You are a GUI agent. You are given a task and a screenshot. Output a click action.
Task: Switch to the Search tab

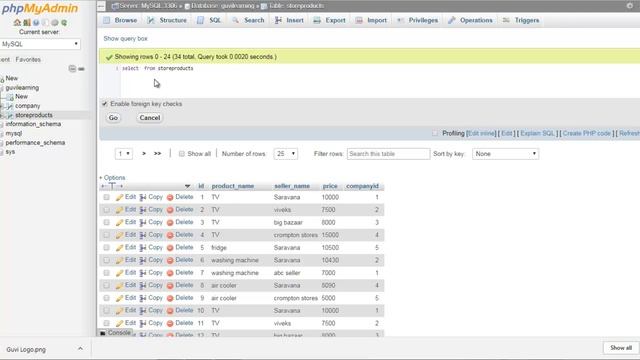pyautogui.click(x=248, y=20)
